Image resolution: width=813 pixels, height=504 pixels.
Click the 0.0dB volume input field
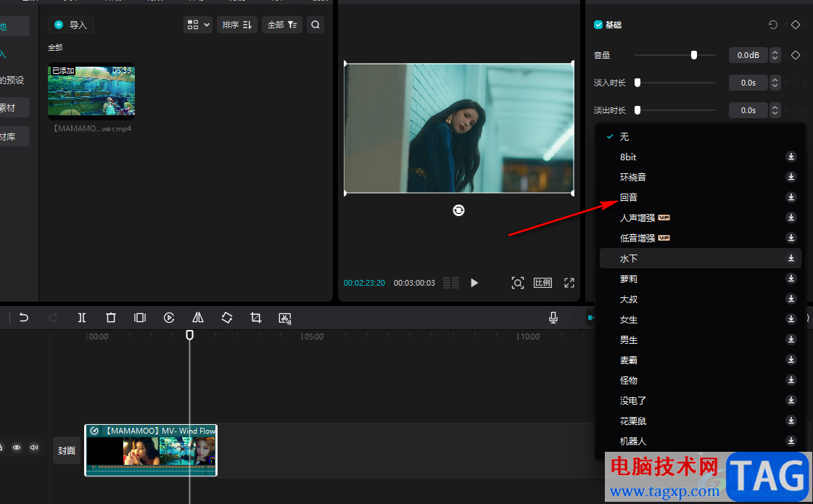tap(748, 55)
